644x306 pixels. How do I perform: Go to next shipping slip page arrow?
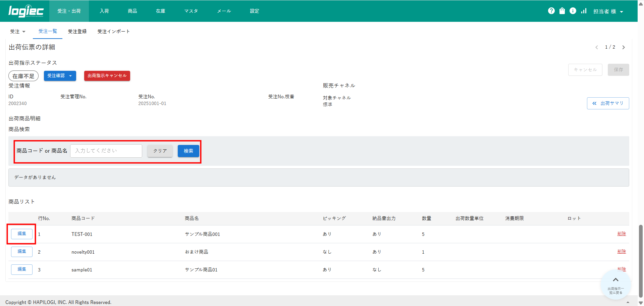point(624,47)
